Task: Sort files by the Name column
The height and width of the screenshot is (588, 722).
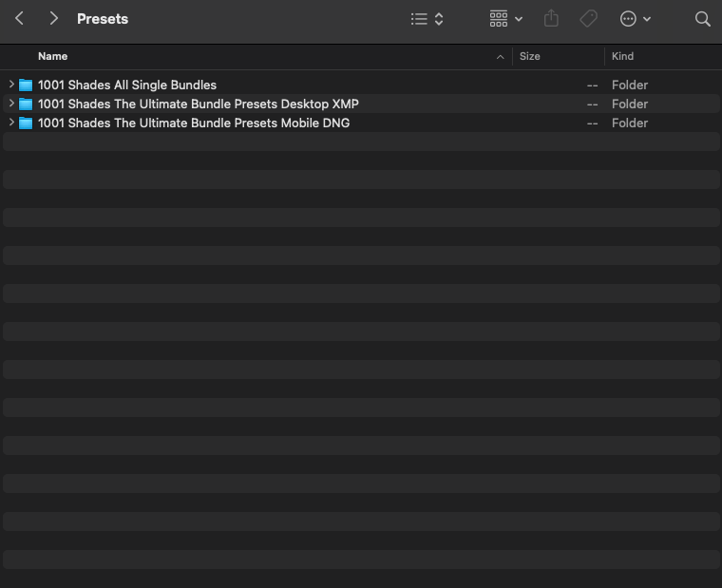Action: pyautogui.click(x=53, y=56)
